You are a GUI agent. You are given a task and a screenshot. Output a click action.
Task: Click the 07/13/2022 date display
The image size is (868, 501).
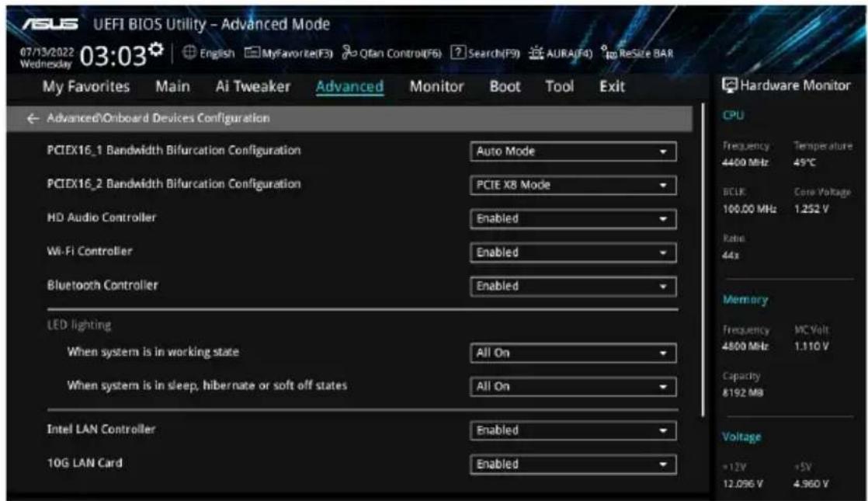tap(47, 52)
